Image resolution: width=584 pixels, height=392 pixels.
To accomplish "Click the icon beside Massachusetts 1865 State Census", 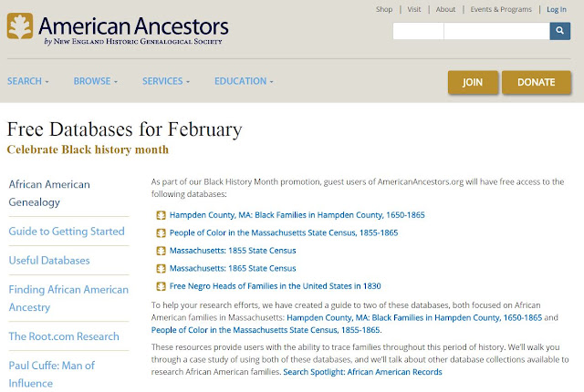I will click(x=161, y=269).
